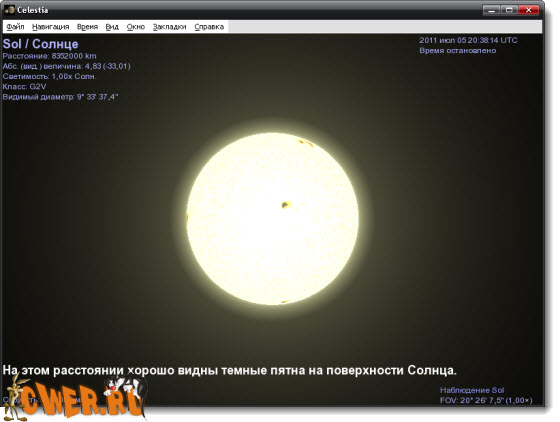This screenshot has height=422, width=560.
Task: Click the FOV readout at bottom right
Action: [486, 400]
